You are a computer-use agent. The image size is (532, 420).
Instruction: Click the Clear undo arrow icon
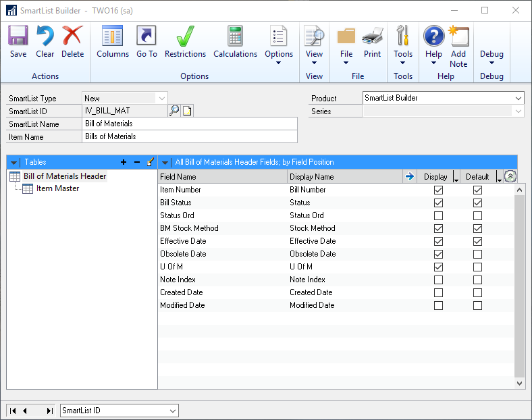pos(45,36)
